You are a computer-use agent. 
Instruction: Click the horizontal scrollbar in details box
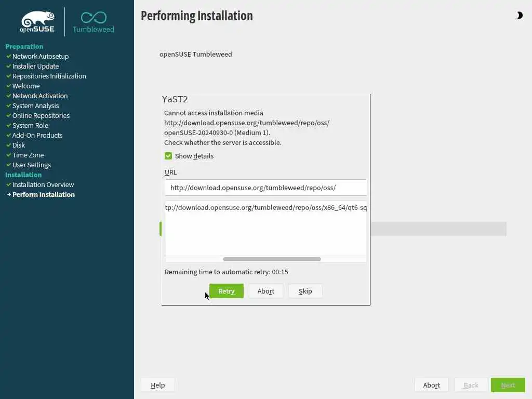pyautogui.click(x=272, y=259)
